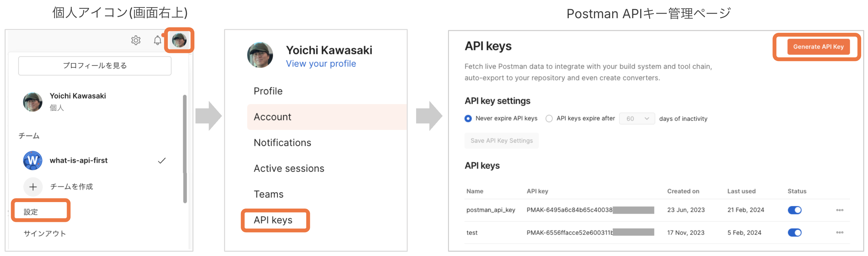Click Yoichi Kawasaki avatar beside 個人 label
This screenshot has height=256, width=868.
pyautogui.click(x=33, y=102)
